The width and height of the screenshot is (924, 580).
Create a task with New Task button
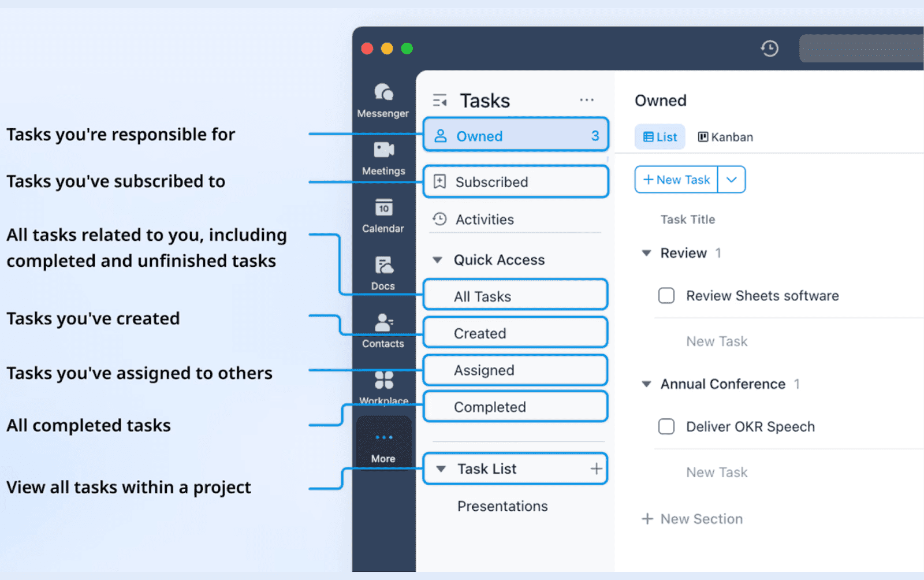tap(676, 180)
